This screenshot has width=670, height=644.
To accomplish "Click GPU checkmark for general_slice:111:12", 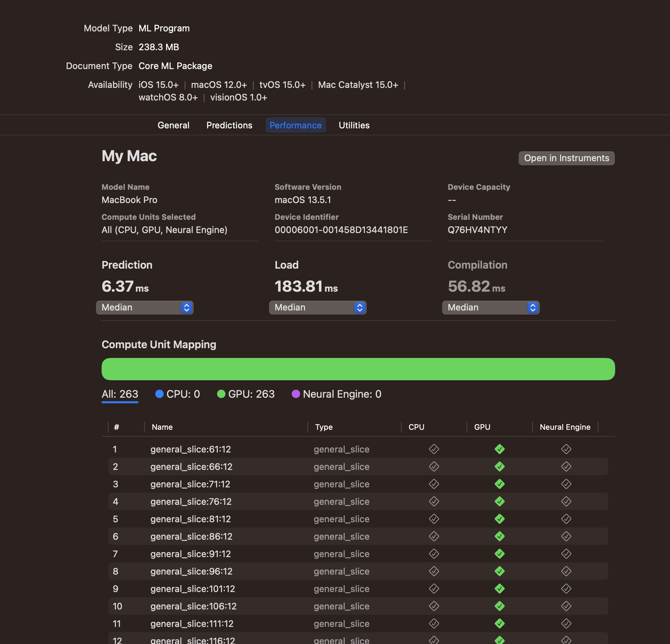I will click(x=499, y=623).
